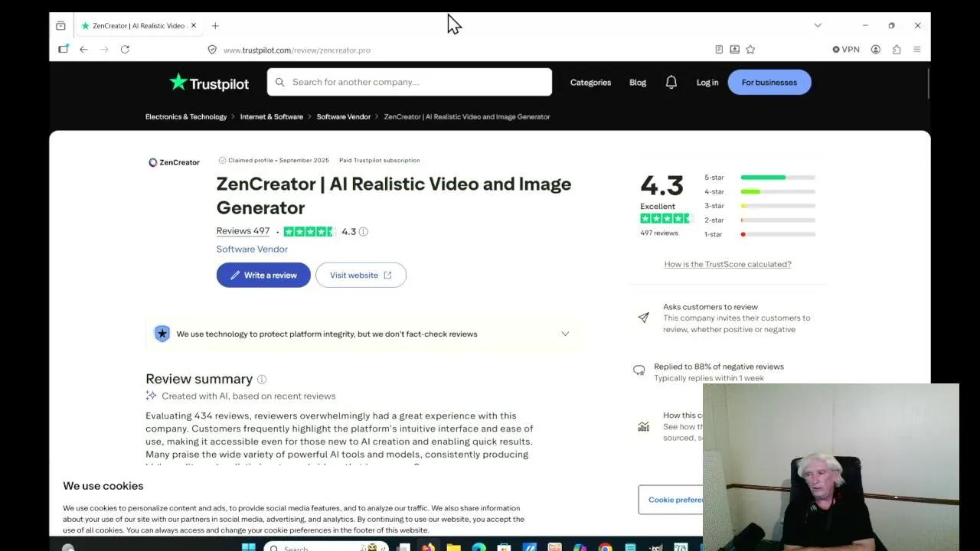The image size is (980, 551).
Task: Click the blue star integrity badge icon
Action: pyautogui.click(x=162, y=334)
